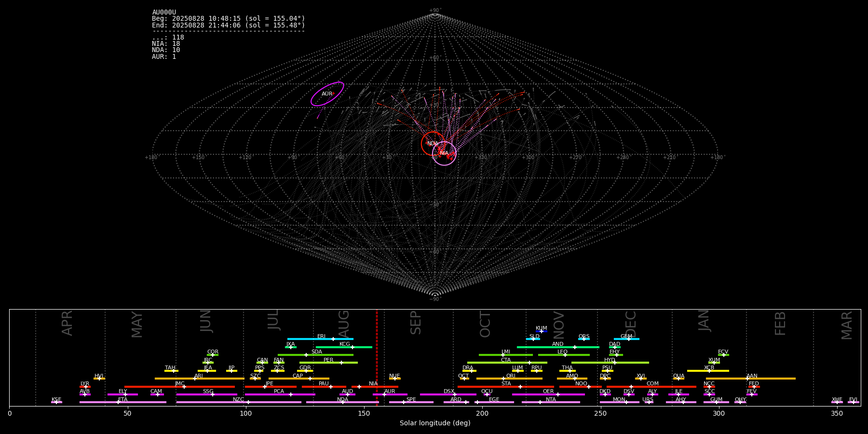Screen dimensions: 868x434
Task: Click the +90 latitude label at map top
Action: 434,11
